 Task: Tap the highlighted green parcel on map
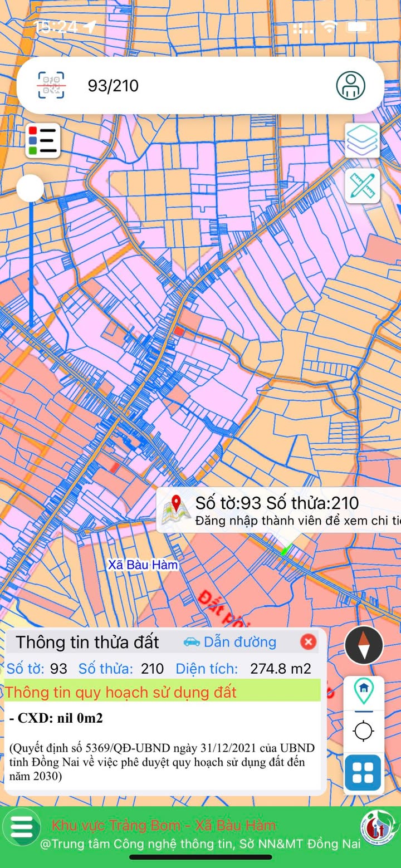(x=285, y=551)
